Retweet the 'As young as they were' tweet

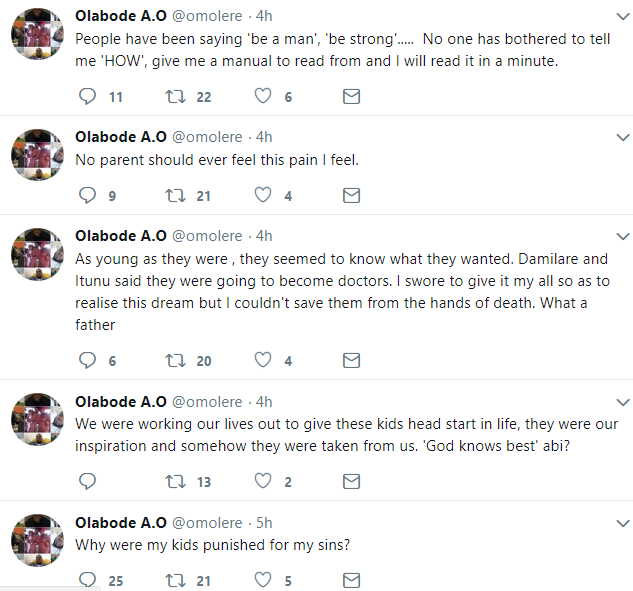point(176,360)
